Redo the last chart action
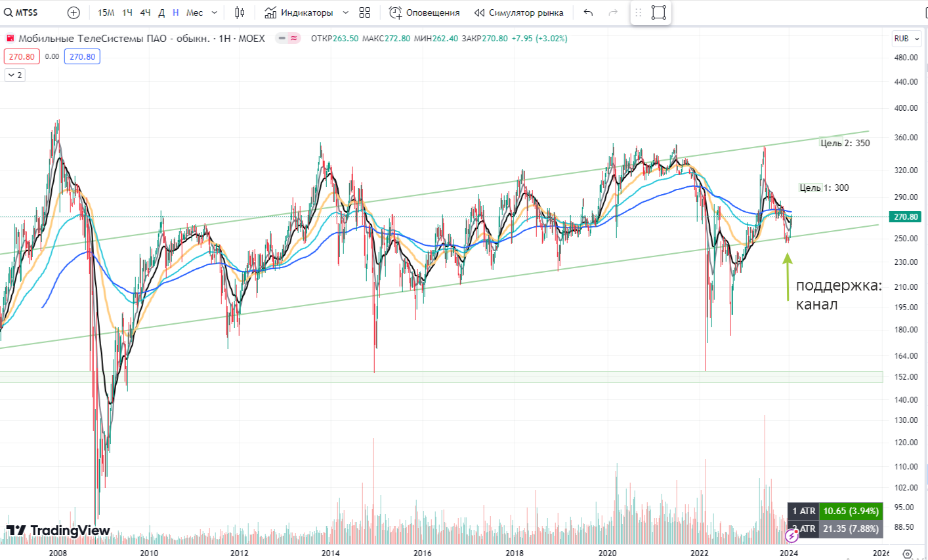Screen dimensions: 928x560 click(613, 12)
